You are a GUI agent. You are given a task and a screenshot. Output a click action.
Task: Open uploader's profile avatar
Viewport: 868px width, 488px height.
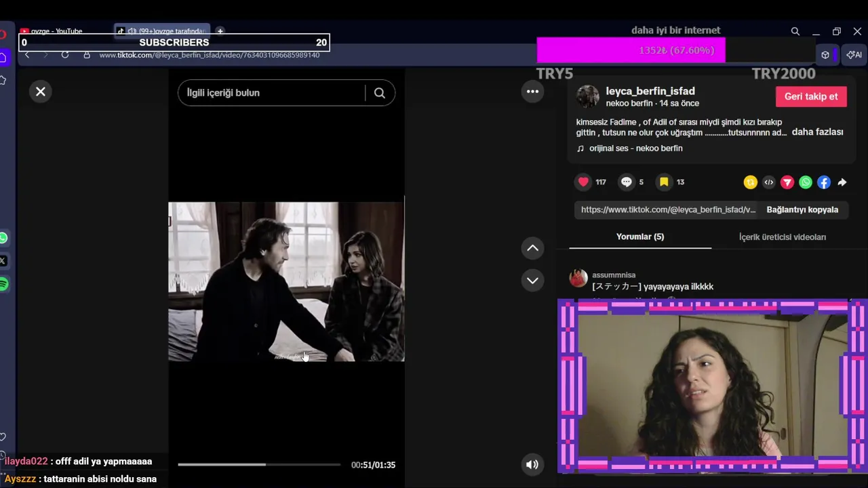587,96
